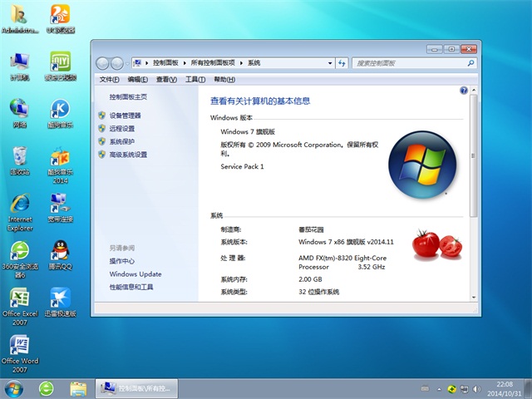Open 高级系统设置 sidebar link
This screenshot has height=399, width=532.
(128, 155)
